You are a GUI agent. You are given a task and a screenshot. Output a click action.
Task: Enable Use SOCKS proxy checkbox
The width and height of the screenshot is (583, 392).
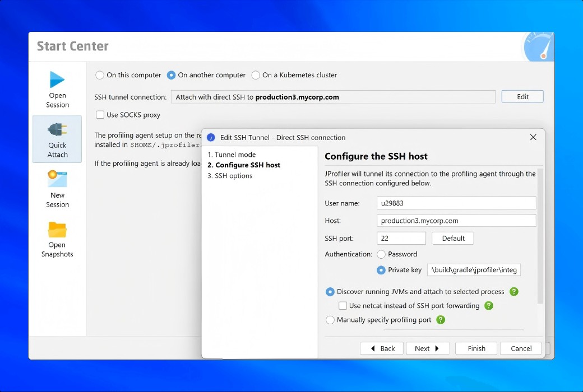100,115
